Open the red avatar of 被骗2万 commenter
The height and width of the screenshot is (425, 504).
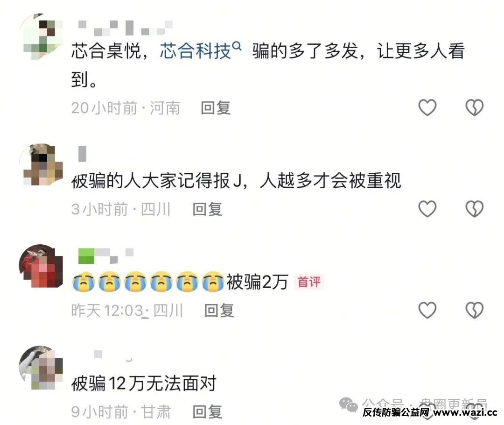[x=41, y=266]
